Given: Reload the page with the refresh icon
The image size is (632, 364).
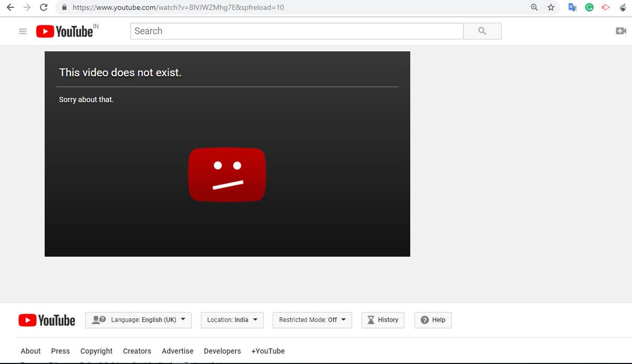Looking at the screenshot, I should 44,7.
